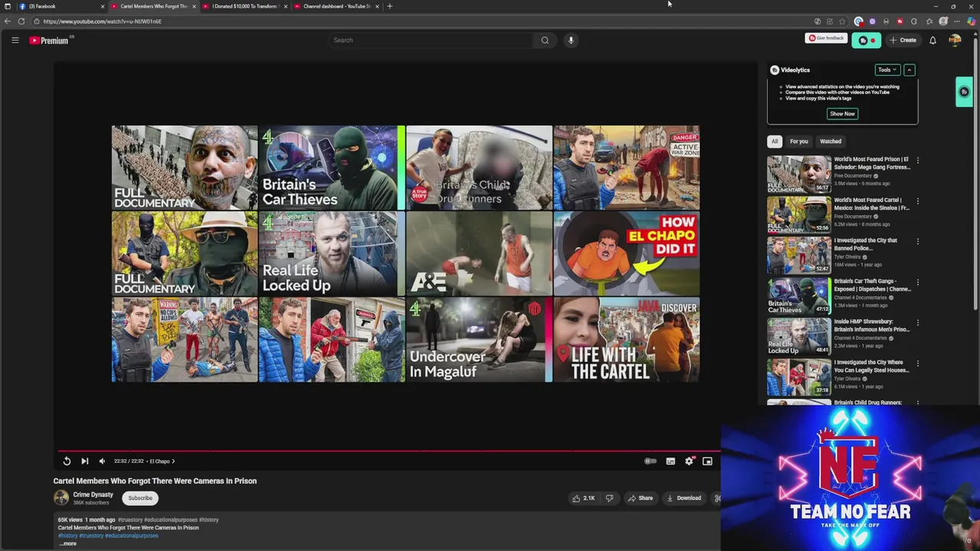This screenshot has width=980, height=551.
Task: Collapse the Videolytics panel
Action: (909, 70)
